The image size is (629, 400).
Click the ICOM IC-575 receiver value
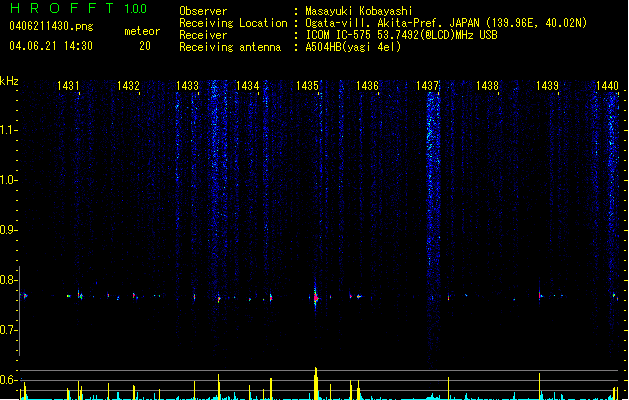(401, 35)
